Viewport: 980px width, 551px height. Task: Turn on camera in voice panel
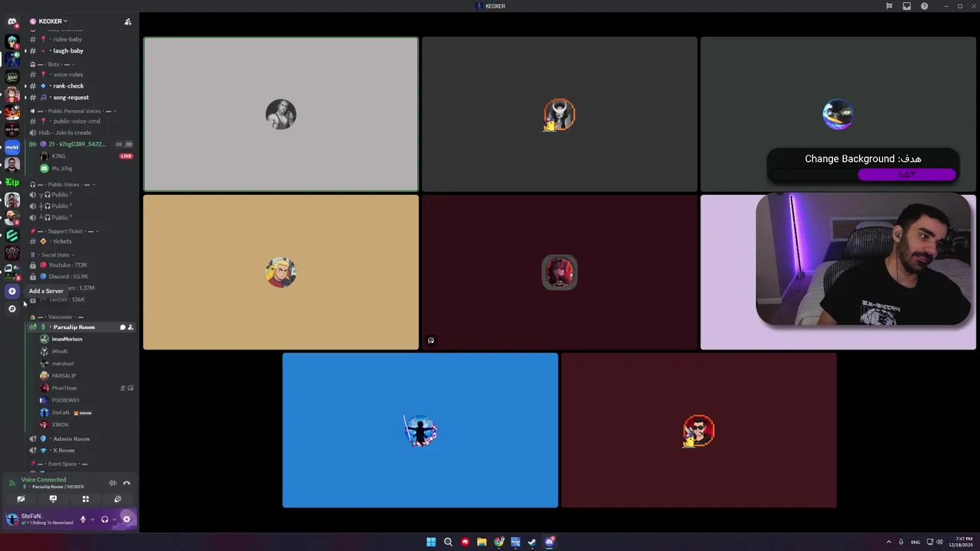[21, 499]
